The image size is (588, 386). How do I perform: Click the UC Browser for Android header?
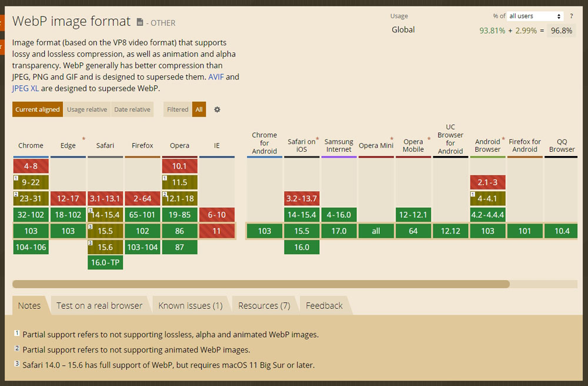click(450, 139)
